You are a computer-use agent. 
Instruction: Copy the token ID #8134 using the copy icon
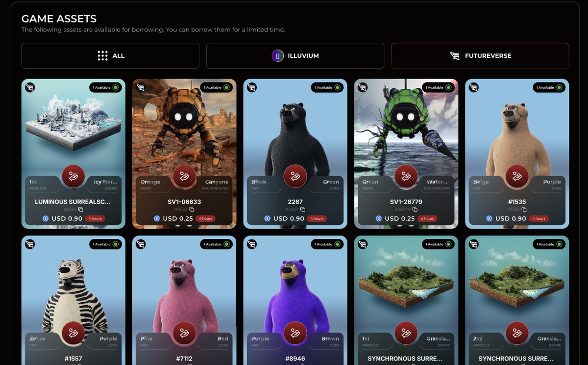click(x=81, y=209)
